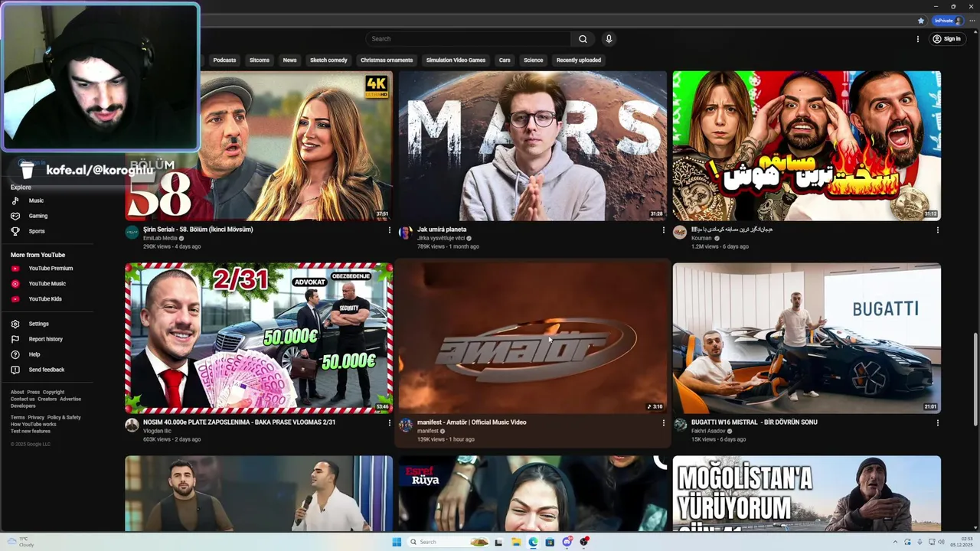Open the video title 'Jak umírá planeta'
The image size is (980, 551).
point(442,230)
